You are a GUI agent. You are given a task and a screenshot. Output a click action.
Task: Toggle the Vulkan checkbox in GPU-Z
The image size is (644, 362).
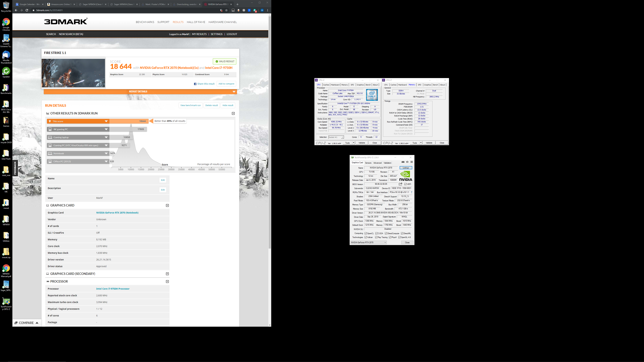[x=365, y=237]
